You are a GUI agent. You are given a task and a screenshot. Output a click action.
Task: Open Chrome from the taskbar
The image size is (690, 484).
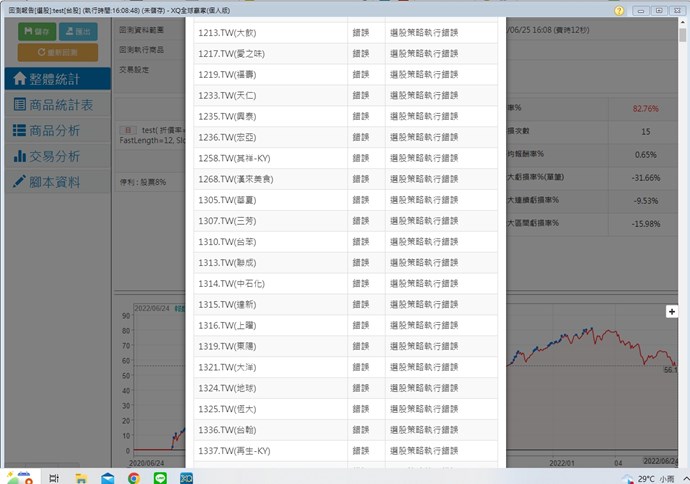134,478
